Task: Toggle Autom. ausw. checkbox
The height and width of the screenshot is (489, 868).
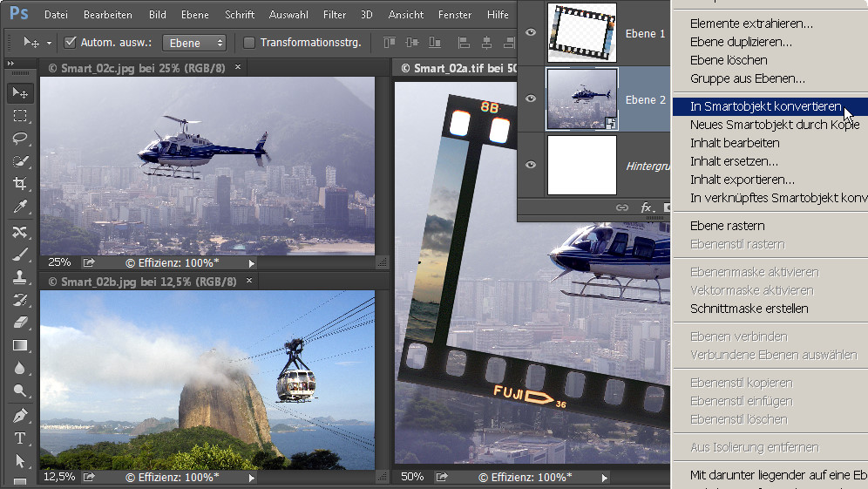Action: click(x=70, y=42)
